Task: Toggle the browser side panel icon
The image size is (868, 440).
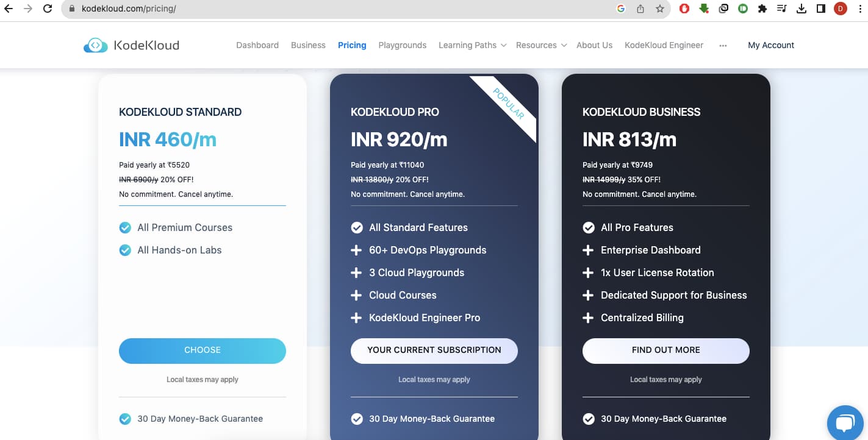Action: pos(821,9)
